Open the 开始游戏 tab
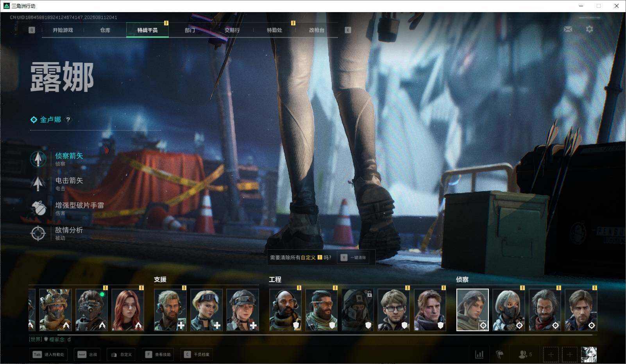626x364 pixels. [63, 30]
